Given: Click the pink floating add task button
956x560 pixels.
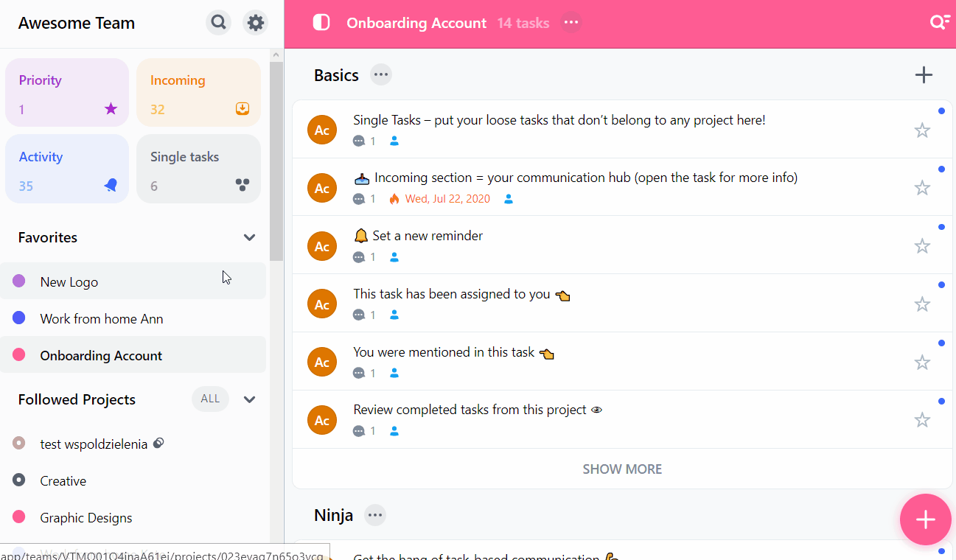Looking at the screenshot, I should 925,519.
